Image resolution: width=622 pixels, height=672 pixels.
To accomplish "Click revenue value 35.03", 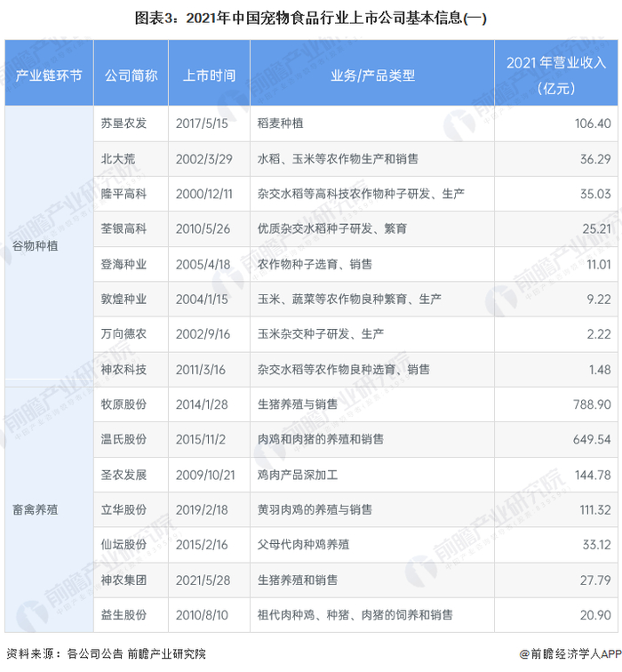I will (x=595, y=194).
